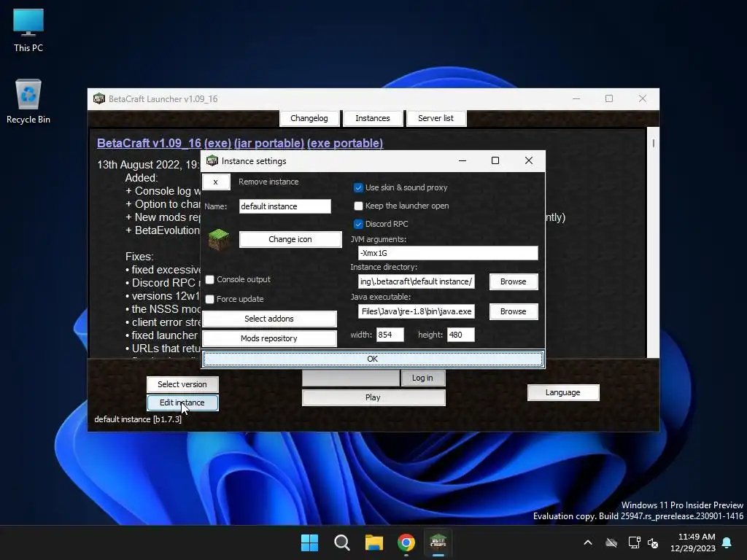Open File Explorer from the taskbar
The height and width of the screenshot is (560, 747).
click(x=374, y=542)
